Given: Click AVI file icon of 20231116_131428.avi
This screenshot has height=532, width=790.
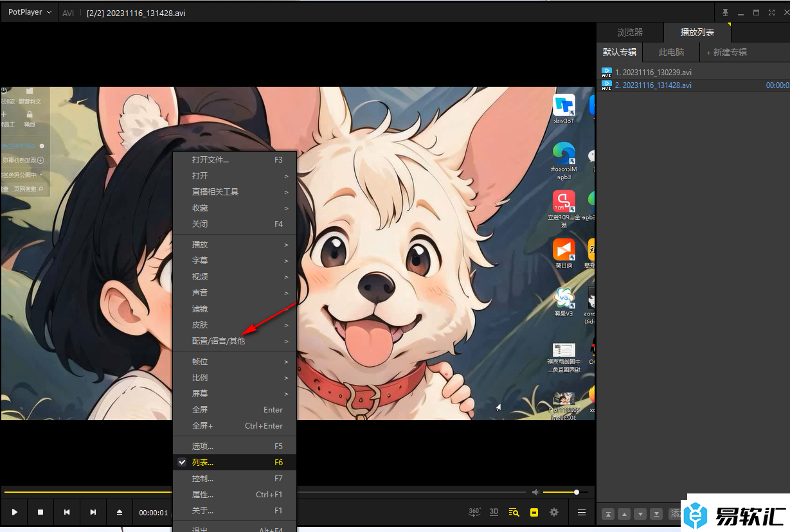Looking at the screenshot, I should click(x=606, y=85).
